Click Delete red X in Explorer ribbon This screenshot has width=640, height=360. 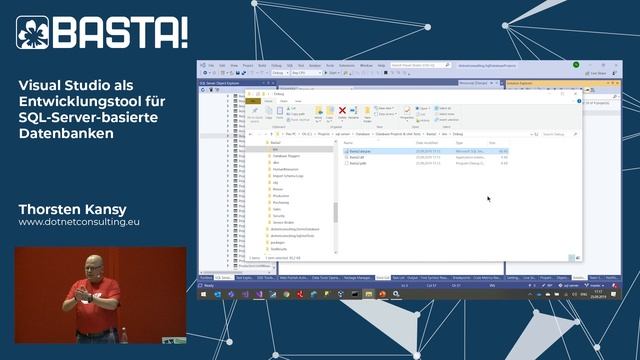[x=342, y=111]
